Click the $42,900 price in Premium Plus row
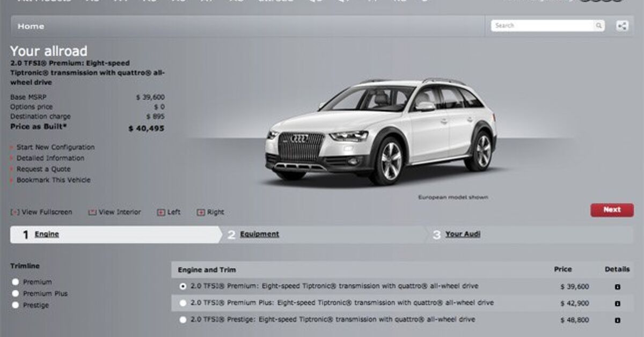Viewport: 644px width, 337px height. click(x=575, y=304)
